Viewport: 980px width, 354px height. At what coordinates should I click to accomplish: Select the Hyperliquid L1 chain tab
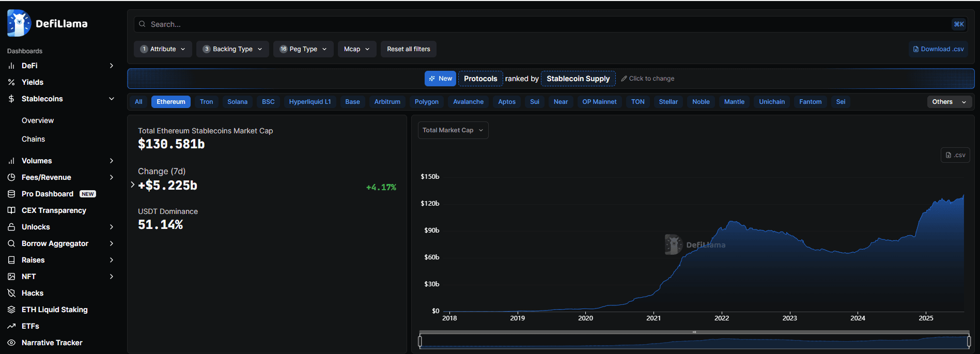coord(310,102)
